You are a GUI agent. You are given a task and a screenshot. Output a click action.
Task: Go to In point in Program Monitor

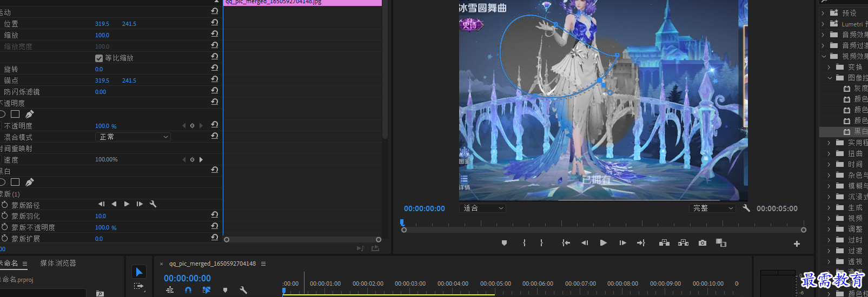566,243
